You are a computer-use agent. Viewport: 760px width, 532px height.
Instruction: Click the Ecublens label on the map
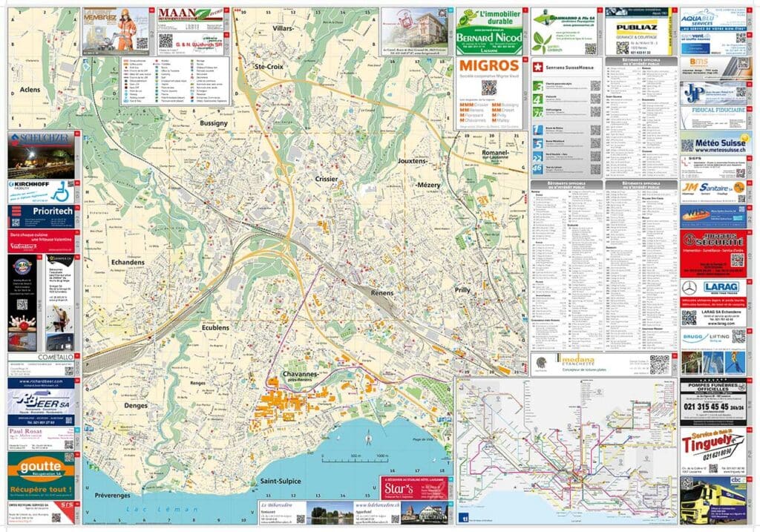pyautogui.click(x=215, y=328)
